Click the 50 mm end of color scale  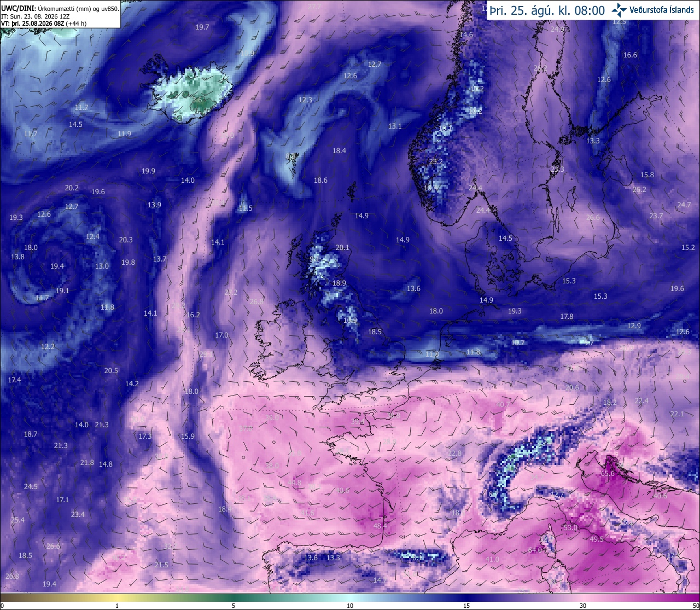pyautogui.click(x=695, y=606)
